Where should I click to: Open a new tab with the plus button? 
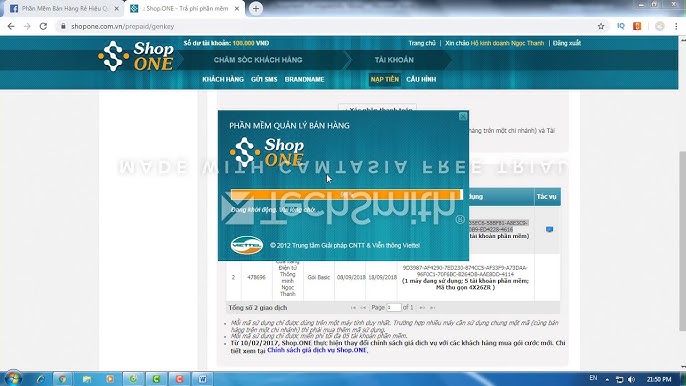[x=256, y=8]
